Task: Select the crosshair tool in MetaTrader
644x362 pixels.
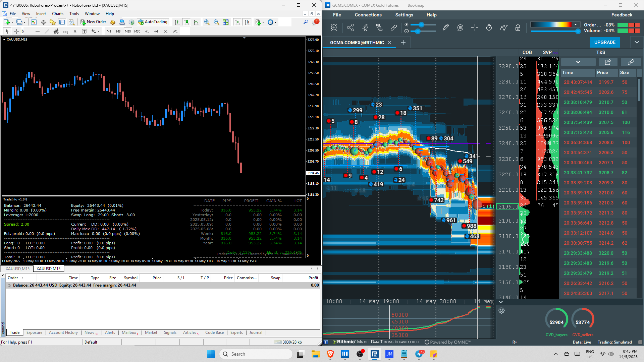Action: [16, 31]
